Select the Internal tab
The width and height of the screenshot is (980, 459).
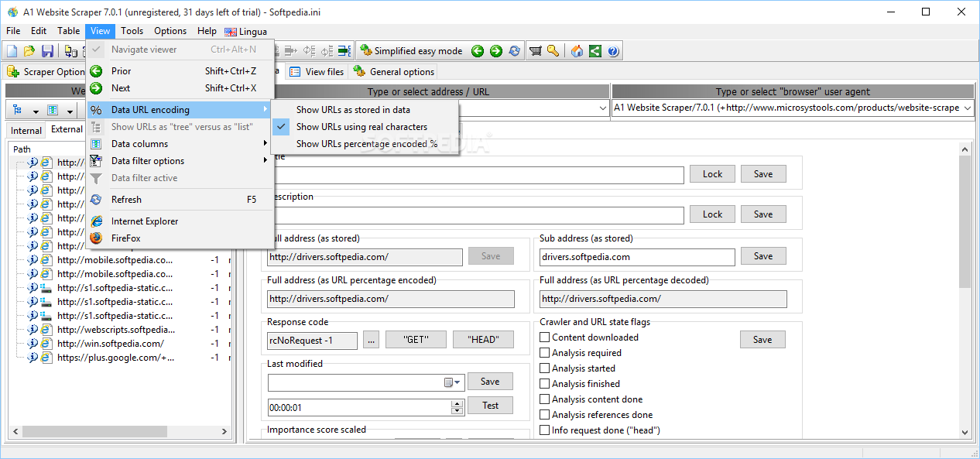pyautogui.click(x=26, y=130)
